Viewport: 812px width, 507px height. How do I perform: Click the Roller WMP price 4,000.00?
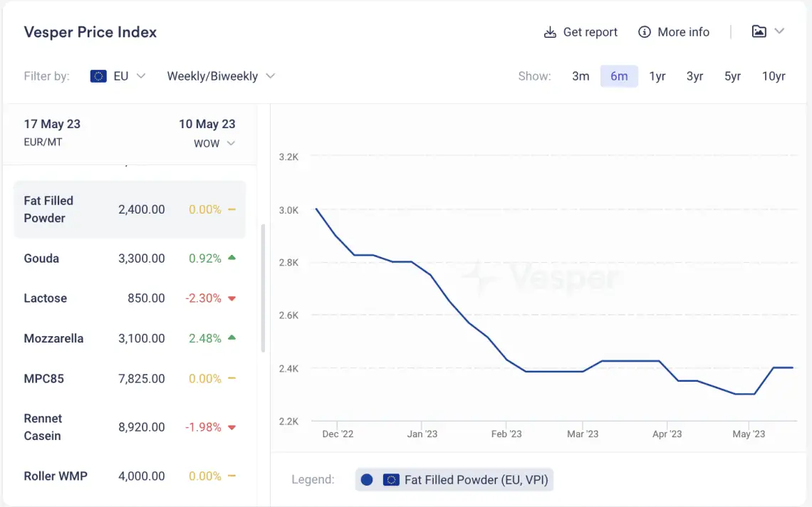[141, 476]
